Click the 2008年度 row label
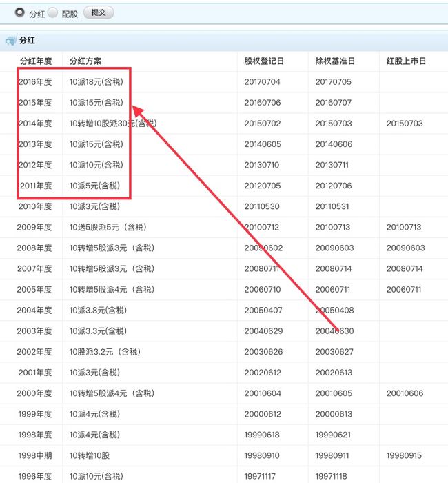Image resolution: width=448 pixels, height=483 pixels. pyautogui.click(x=34, y=248)
